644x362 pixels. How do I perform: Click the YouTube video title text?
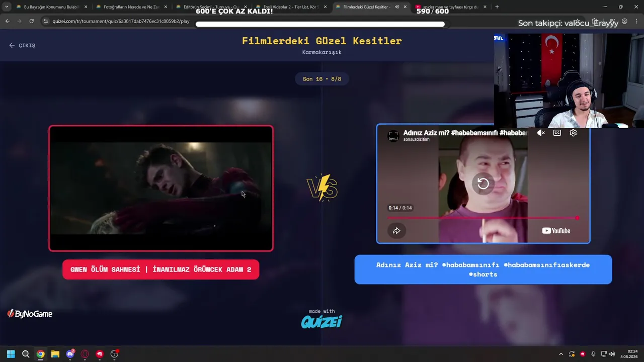(465, 133)
